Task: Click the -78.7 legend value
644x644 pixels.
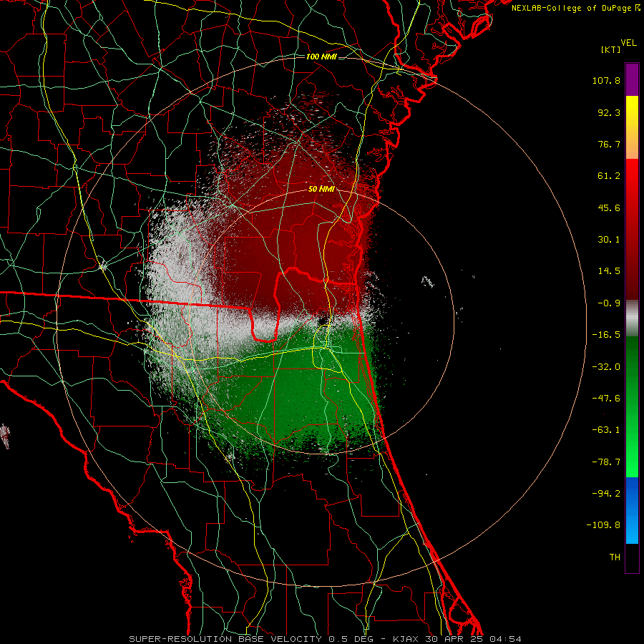Action: point(606,462)
